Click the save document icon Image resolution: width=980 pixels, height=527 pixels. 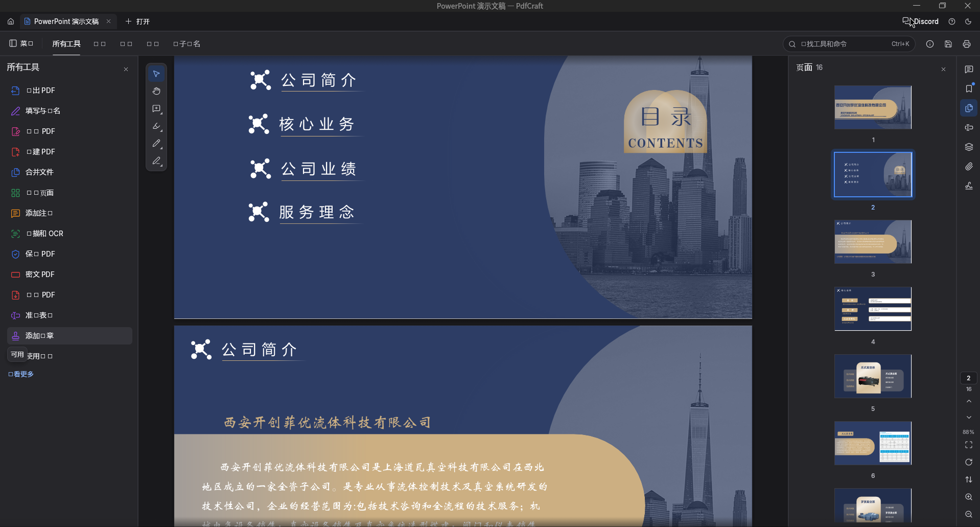pos(948,44)
